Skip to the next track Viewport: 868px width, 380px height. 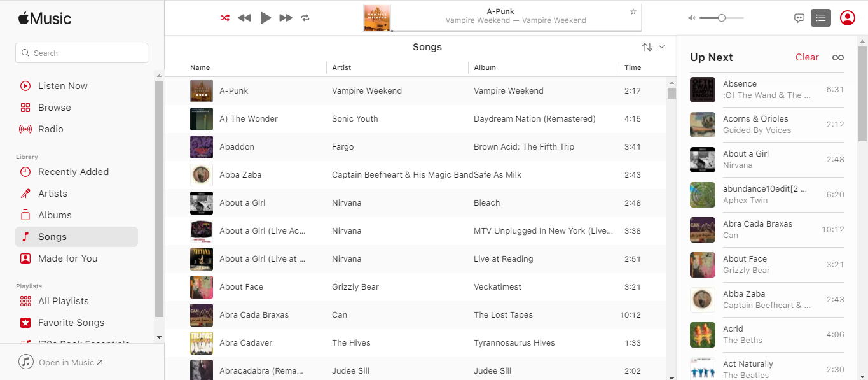point(286,18)
